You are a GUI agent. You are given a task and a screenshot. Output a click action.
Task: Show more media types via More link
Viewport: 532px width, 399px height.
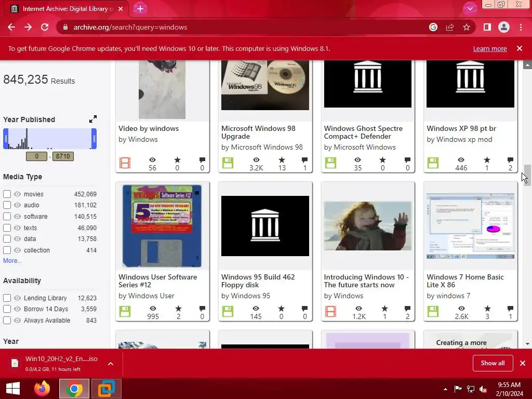coord(12,261)
